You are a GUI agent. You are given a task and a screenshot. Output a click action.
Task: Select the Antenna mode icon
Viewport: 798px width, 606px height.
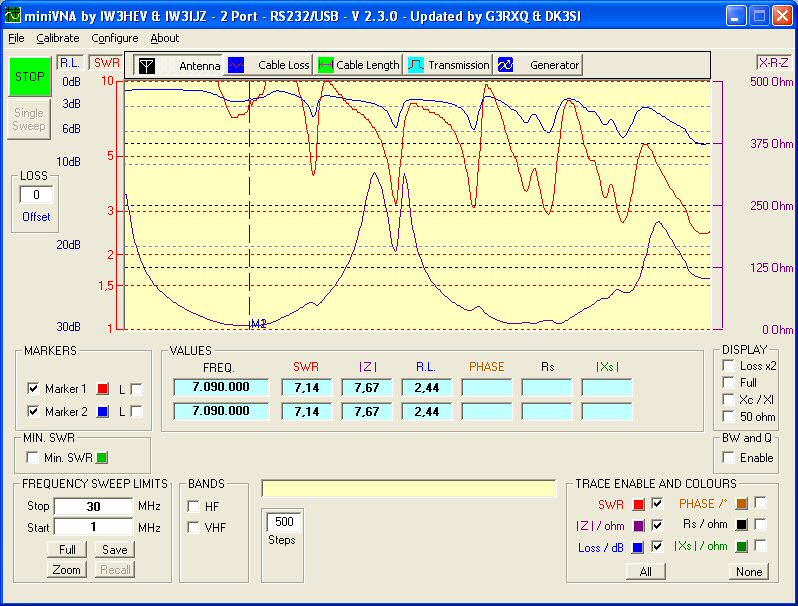tap(148, 65)
